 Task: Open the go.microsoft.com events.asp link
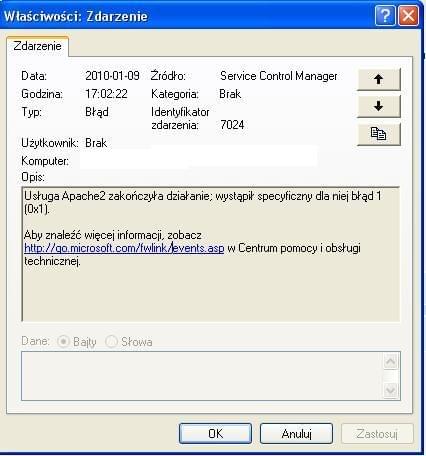(x=124, y=248)
